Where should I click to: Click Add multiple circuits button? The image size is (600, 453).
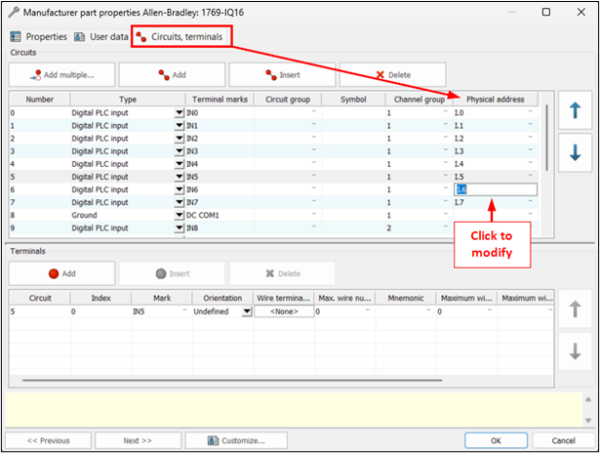click(62, 75)
